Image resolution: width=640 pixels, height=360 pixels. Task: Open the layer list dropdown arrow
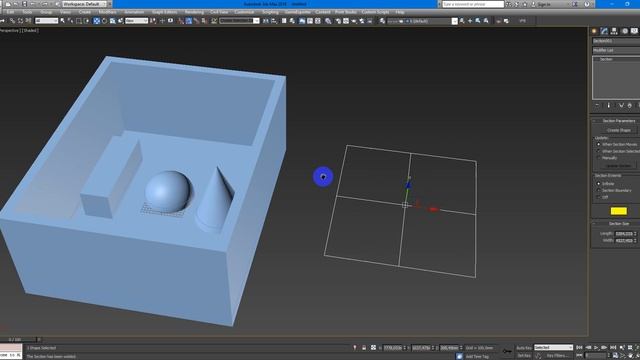pyautogui.click(x=455, y=21)
